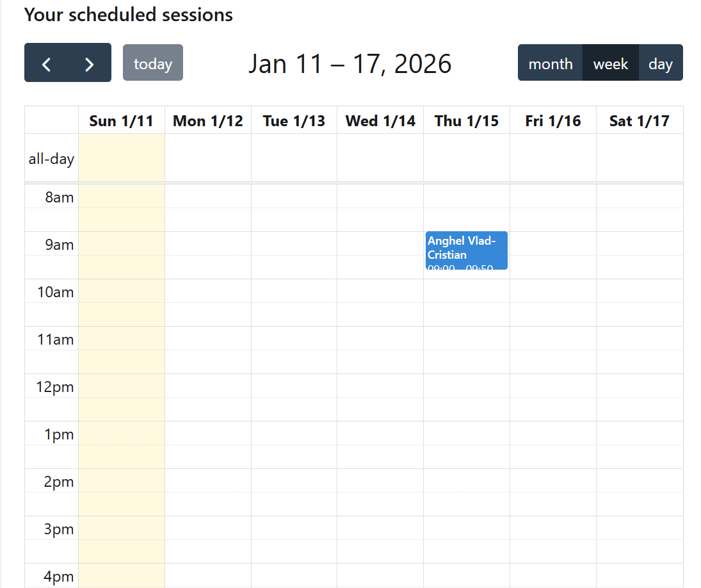Advance to next week with right chevron
This screenshot has height=588, width=701.
(x=90, y=63)
